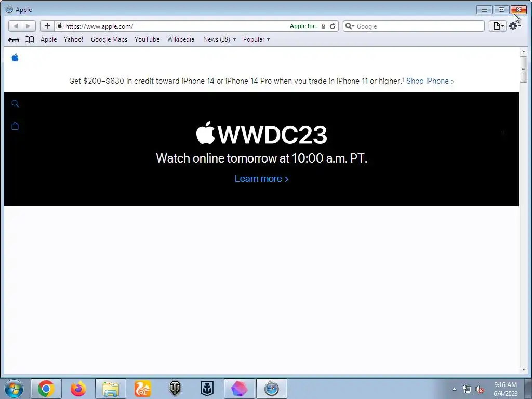
Task: Click the Safari icon in the title bar
Action: 9,9
